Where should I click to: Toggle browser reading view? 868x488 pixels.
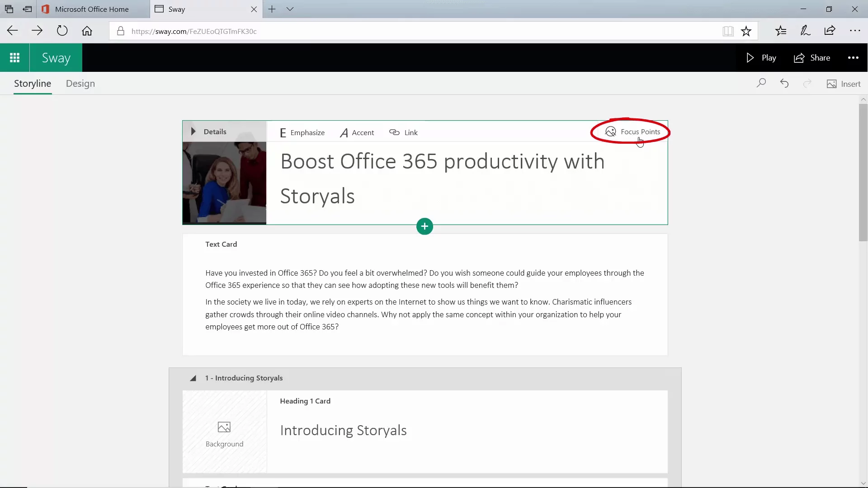[x=728, y=31]
